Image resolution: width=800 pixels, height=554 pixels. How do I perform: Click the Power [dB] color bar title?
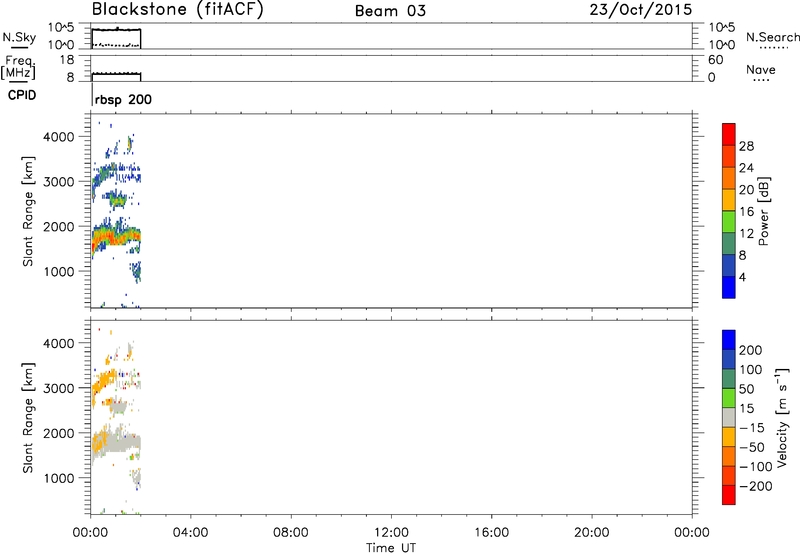(764, 211)
